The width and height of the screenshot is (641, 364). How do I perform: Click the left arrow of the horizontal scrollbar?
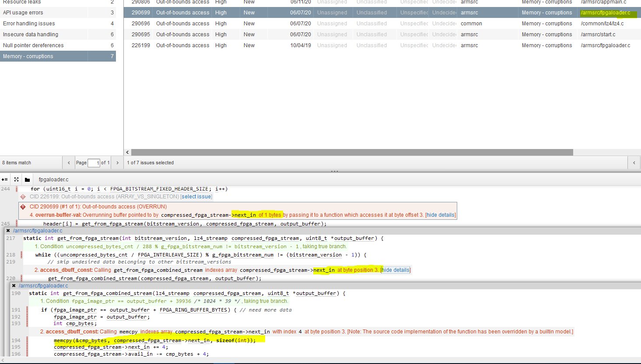127,152
